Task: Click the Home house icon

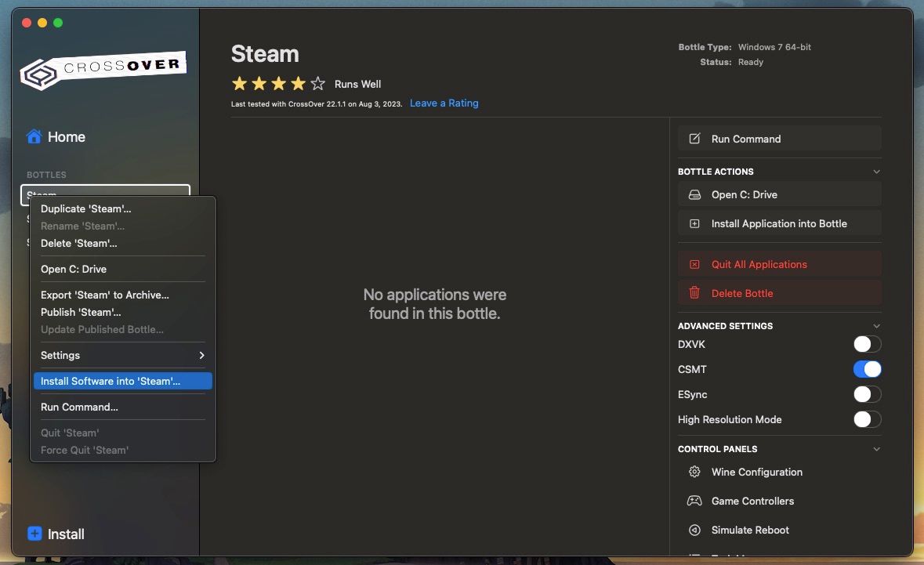Action: click(34, 136)
